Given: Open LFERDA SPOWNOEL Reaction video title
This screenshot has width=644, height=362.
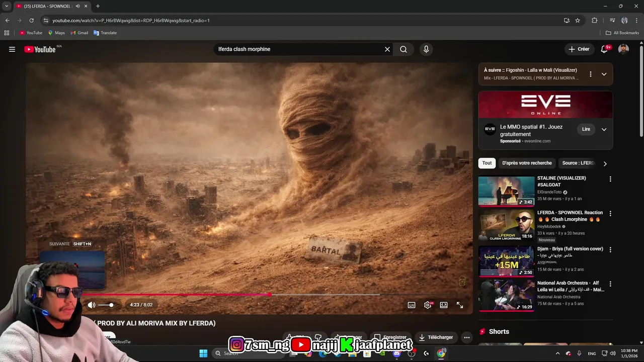Looking at the screenshot, I should [x=570, y=216].
